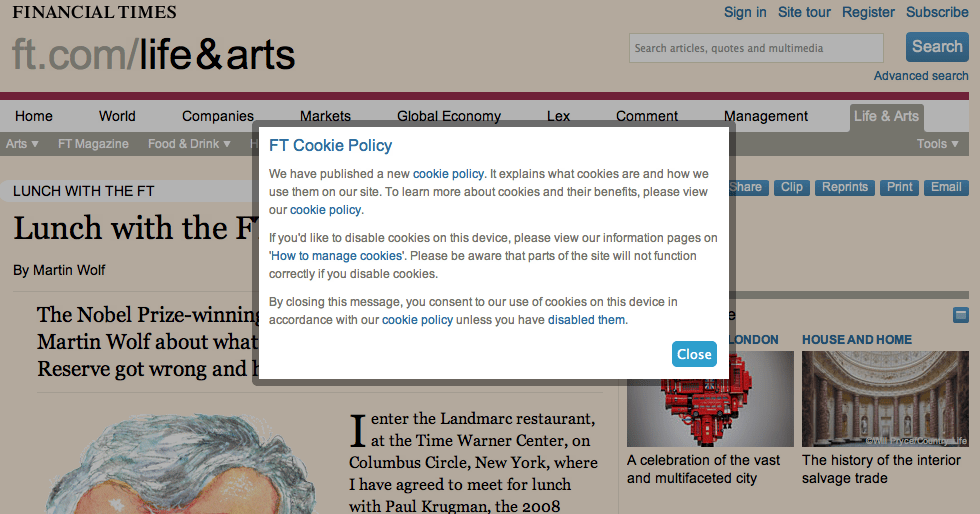
Task: Focus the search articles input field
Action: [x=756, y=48]
